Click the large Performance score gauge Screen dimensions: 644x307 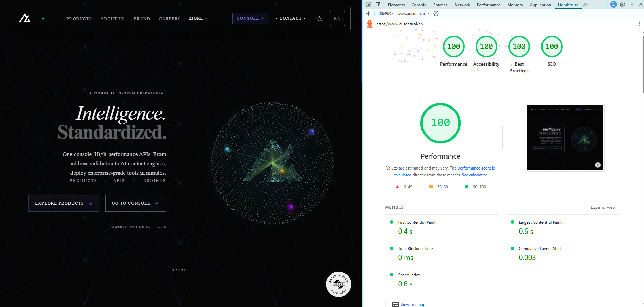coord(440,123)
